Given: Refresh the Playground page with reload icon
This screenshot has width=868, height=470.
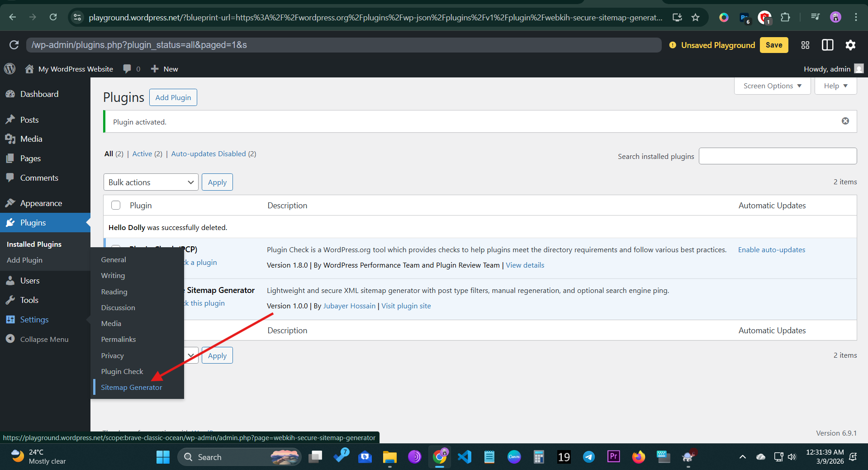Looking at the screenshot, I should (14, 45).
